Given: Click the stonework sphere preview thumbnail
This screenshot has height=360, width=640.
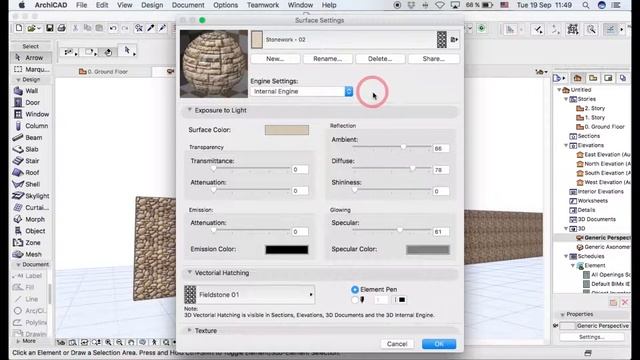Looking at the screenshot, I should click(x=214, y=64).
